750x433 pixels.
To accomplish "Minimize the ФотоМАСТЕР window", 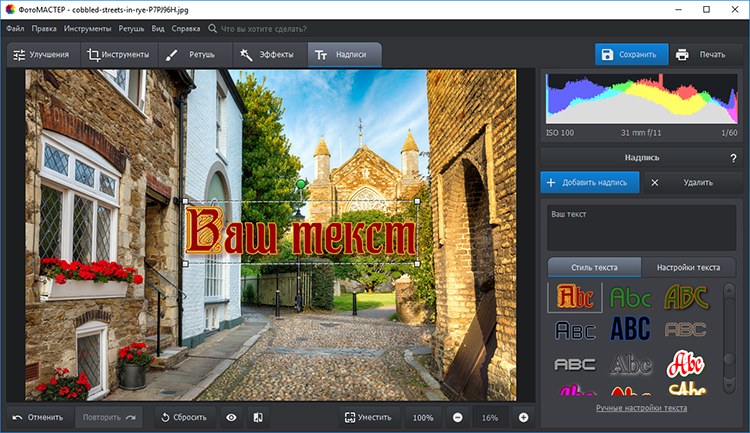I will (678, 10).
